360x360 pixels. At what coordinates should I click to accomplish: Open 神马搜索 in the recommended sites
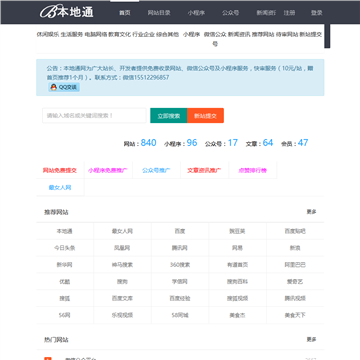pos(122,265)
